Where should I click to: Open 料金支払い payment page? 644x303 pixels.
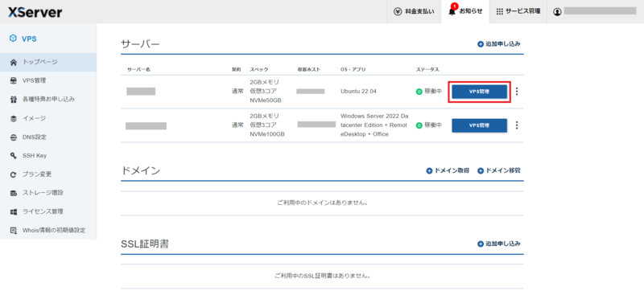click(x=415, y=11)
